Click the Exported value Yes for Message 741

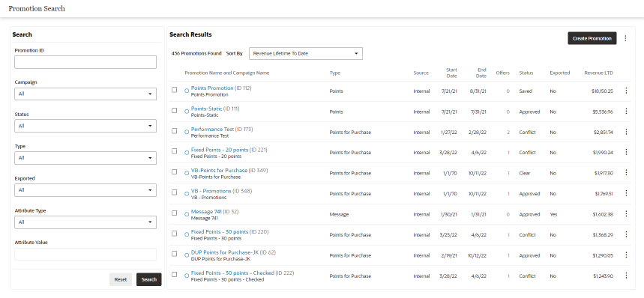tap(553, 214)
